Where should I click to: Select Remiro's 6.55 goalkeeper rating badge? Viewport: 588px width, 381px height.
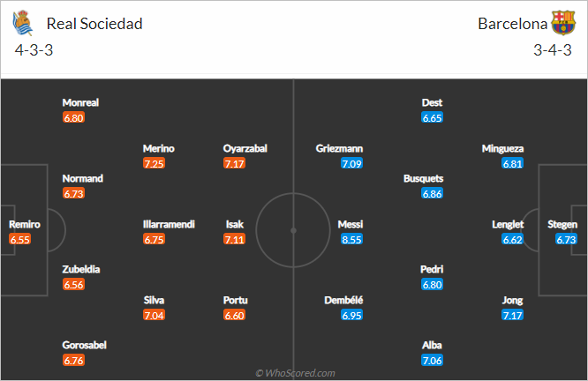pyautogui.click(x=20, y=239)
